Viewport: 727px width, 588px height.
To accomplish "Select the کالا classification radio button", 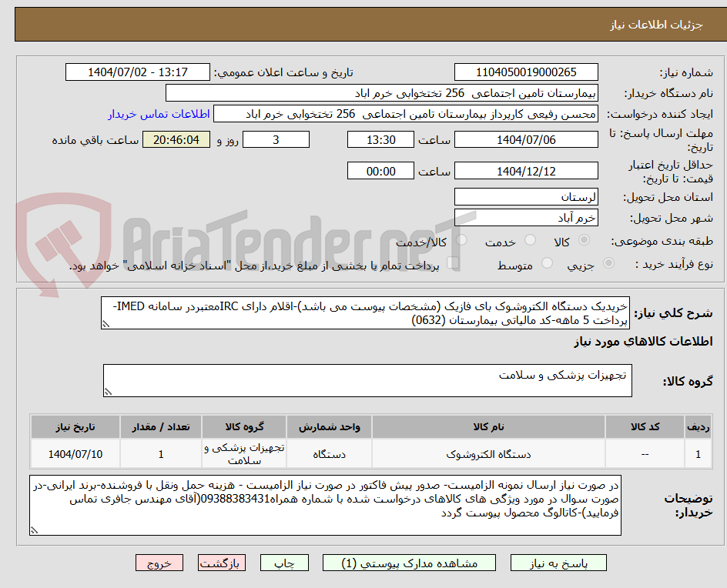I will [x=584, y=239].
